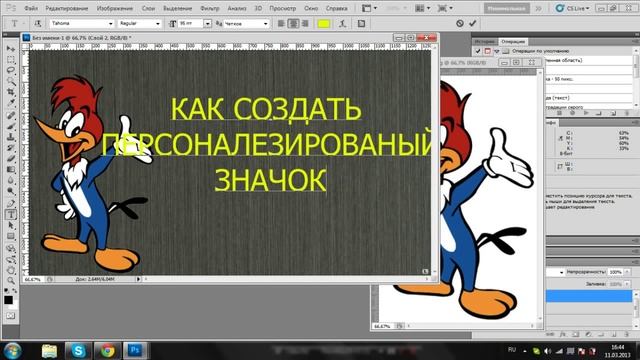Select the Gradient tool
Viewport: 640px width, 360px height.
(11, 170)
